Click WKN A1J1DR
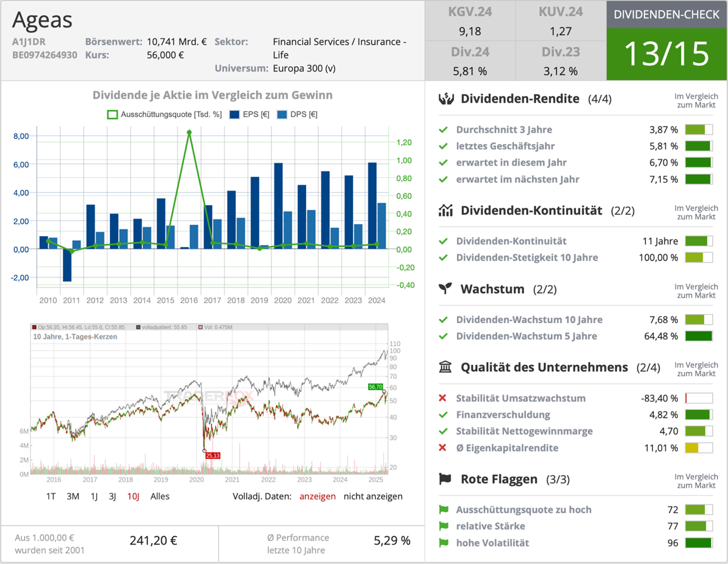Image resolution: width=728 pixels, height=564 pixels. (x=29, y=42)
